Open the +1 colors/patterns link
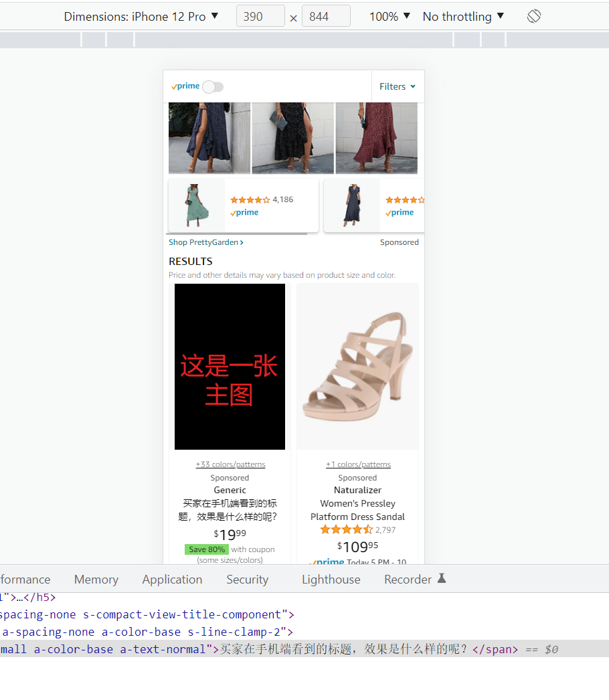 (358, 464)
